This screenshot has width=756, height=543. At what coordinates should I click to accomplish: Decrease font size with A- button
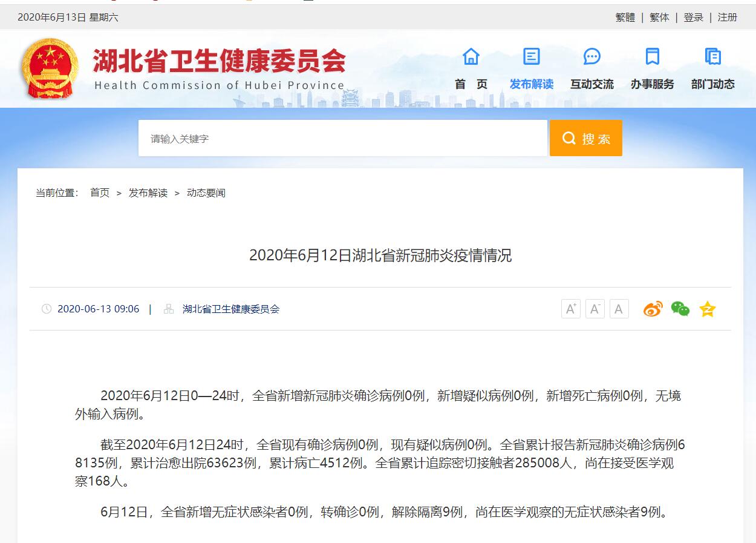[x=595, y=309]
